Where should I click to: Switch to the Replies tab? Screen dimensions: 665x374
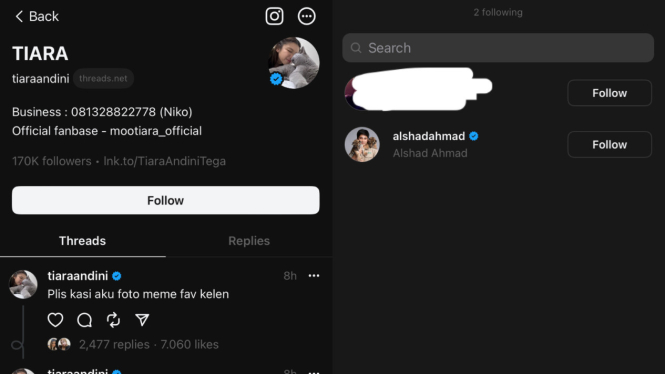[249, 241]
